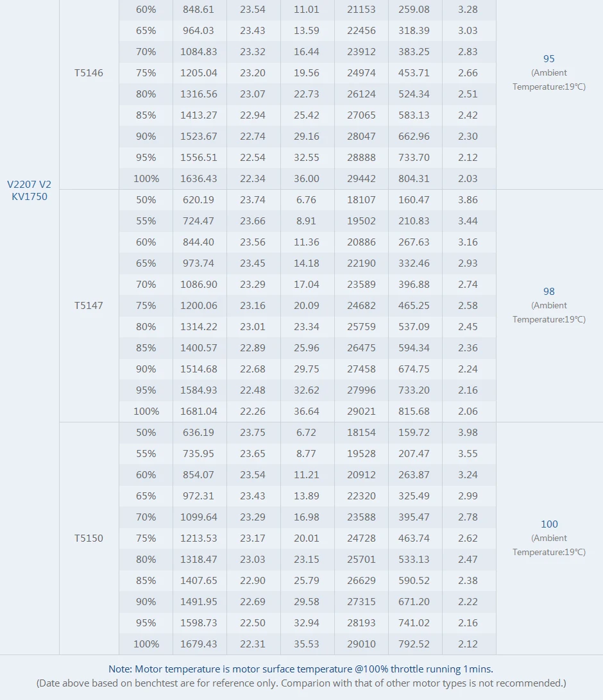Click thrust value 1681.04 at 100% throttle
Screen dimensions: 603x700
coord(199,411)
